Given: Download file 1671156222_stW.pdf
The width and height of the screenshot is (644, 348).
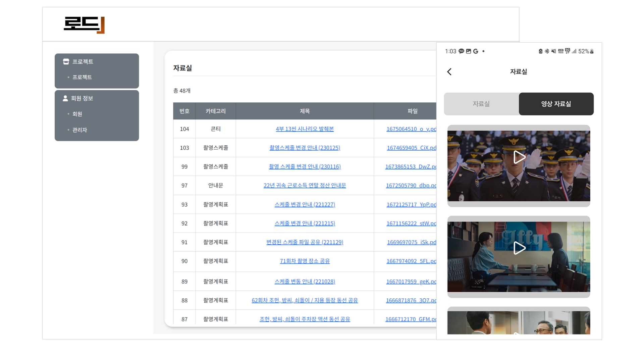Looking at the screenshot, I should tap(411, 223).
